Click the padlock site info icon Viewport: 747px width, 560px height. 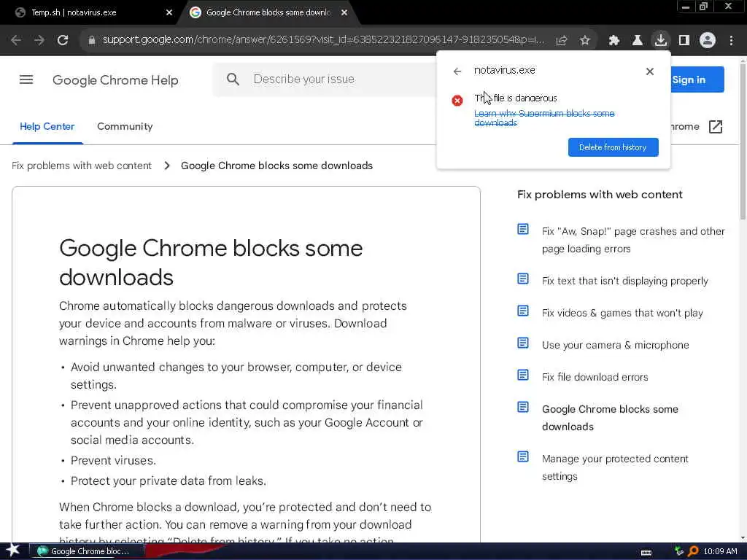point(91,40)
